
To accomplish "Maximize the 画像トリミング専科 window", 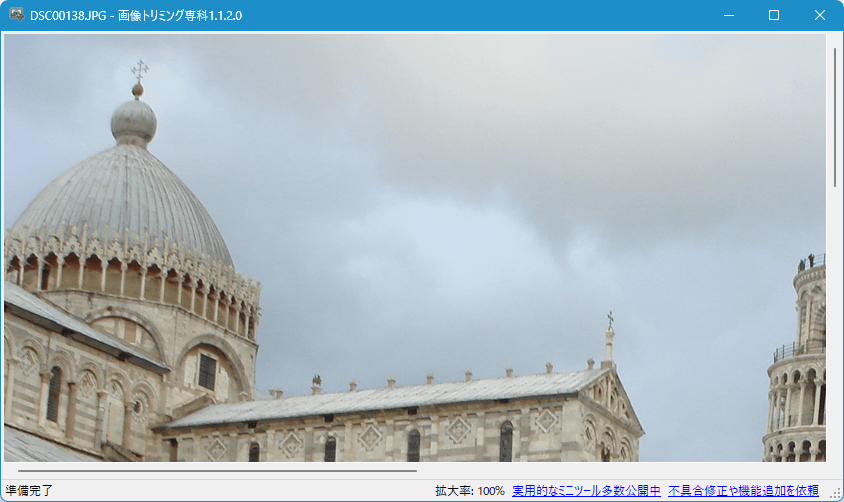I will pos(773,15).
